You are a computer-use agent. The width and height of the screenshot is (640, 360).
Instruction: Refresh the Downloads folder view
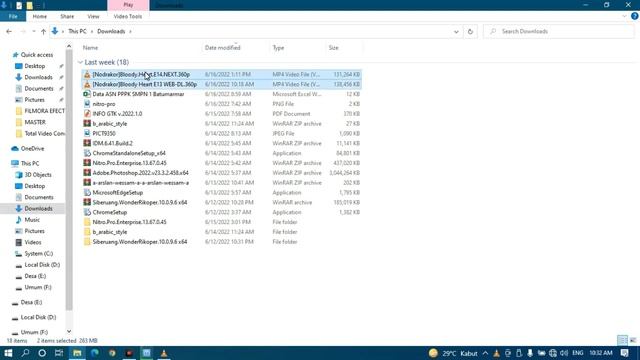coord(470,31)
